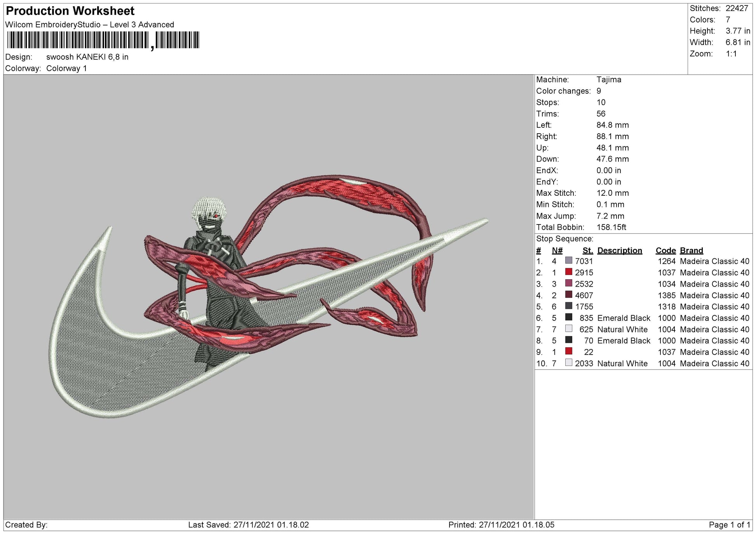Click the Colorway 1 value

tap(66, 68)
